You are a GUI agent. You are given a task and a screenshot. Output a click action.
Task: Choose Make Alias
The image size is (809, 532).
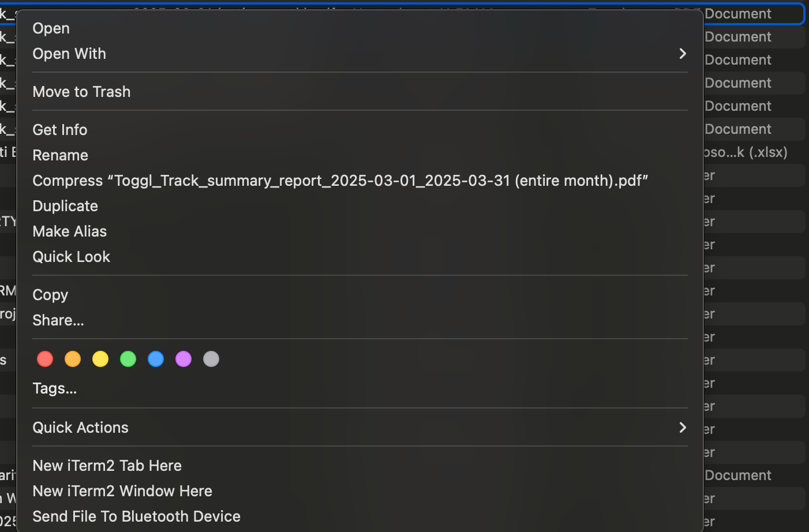click(360, 231)
